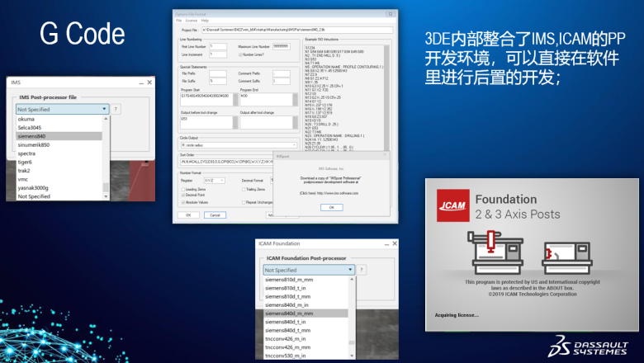The width and height of the screenshot is (644, 363).
Task: Click the File Prefix field
Action: click(x=218, y=73)
